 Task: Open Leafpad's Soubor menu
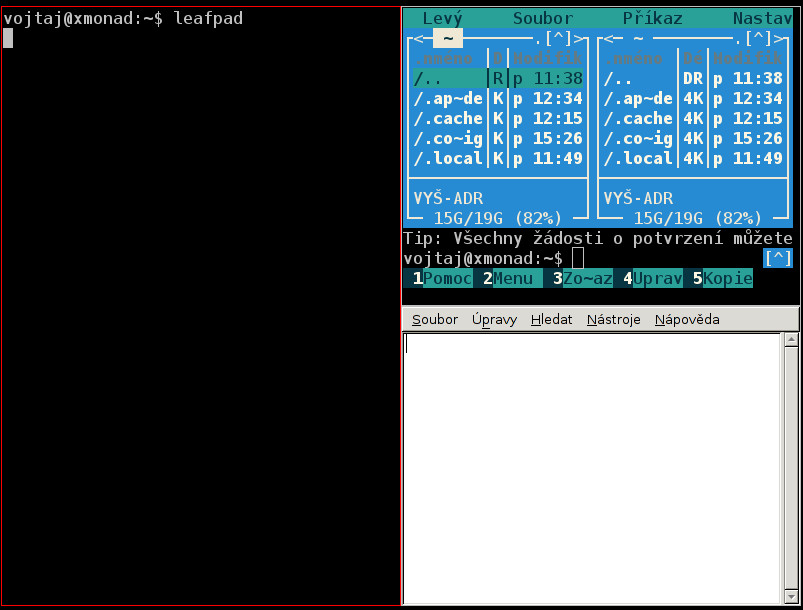point(434,319)
